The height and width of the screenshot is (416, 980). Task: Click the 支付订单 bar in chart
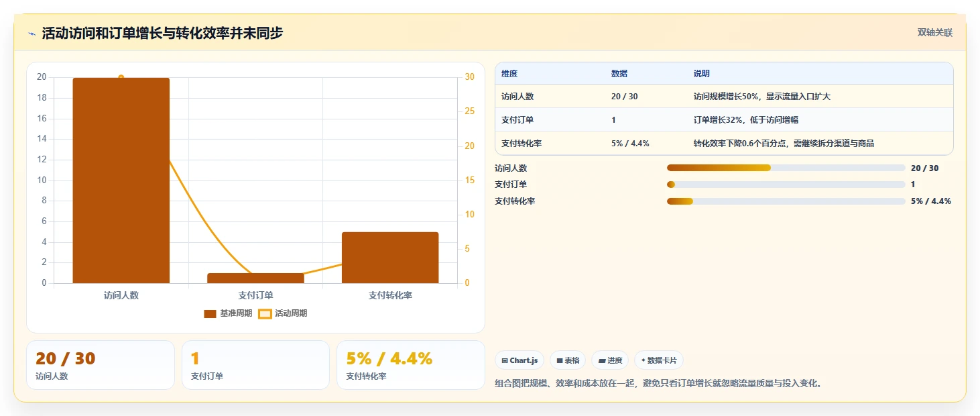click(x=255, y=278)
